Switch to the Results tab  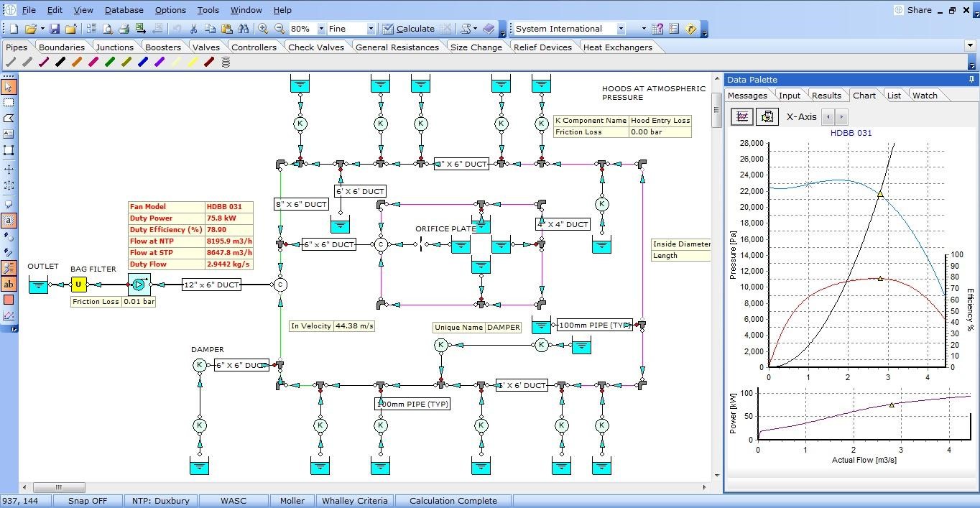click(826, 95)
